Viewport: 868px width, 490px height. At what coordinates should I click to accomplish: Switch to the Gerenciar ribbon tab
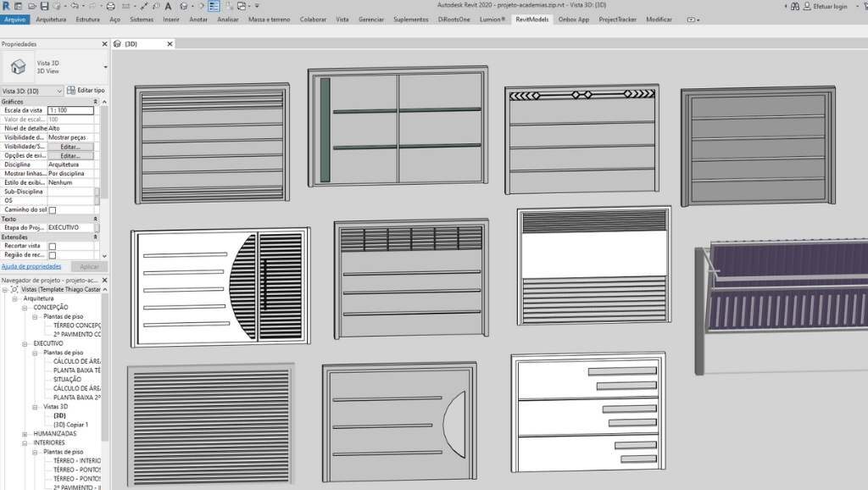tap(370, 19)
